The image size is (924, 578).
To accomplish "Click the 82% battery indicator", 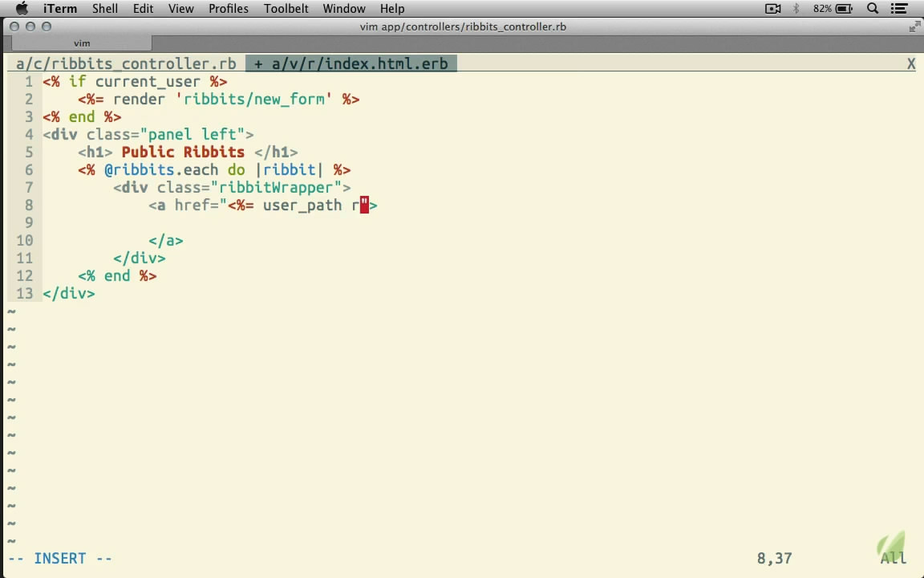I will (x=833, y=9).
